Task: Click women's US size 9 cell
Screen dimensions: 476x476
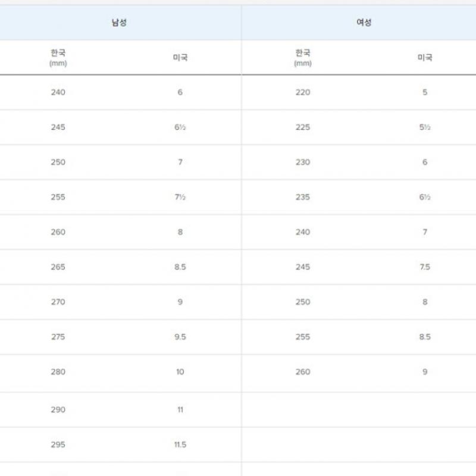Action: click(424, 372)
